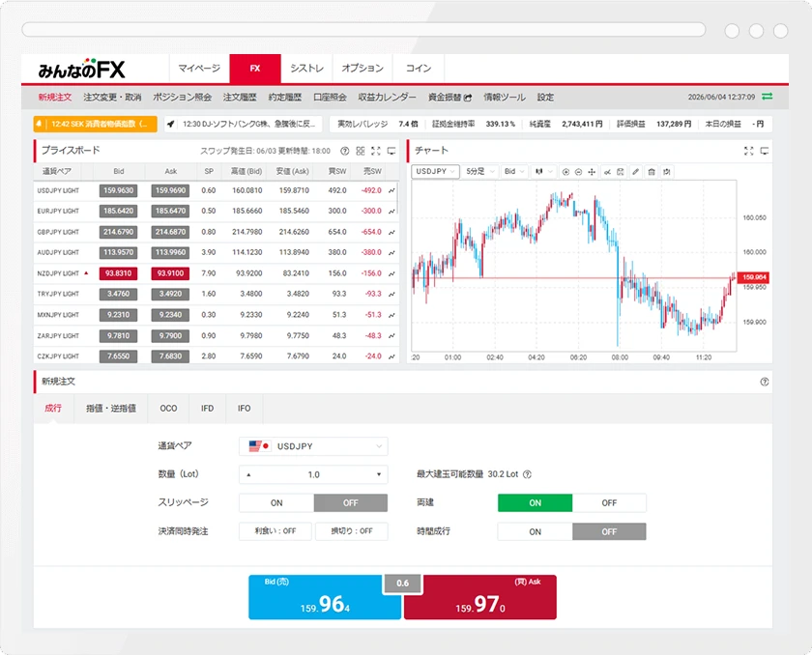
Task: Zoom out of the chart
Action: tap(578, 172)
